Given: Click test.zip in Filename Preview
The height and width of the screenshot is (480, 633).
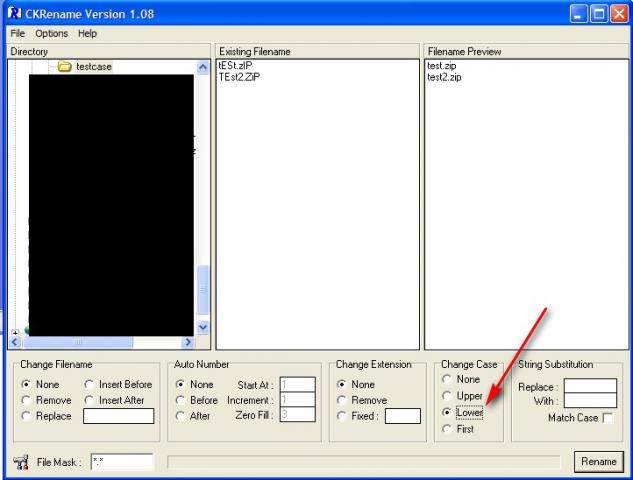Looking at the screenshot, I should point(442,65).
